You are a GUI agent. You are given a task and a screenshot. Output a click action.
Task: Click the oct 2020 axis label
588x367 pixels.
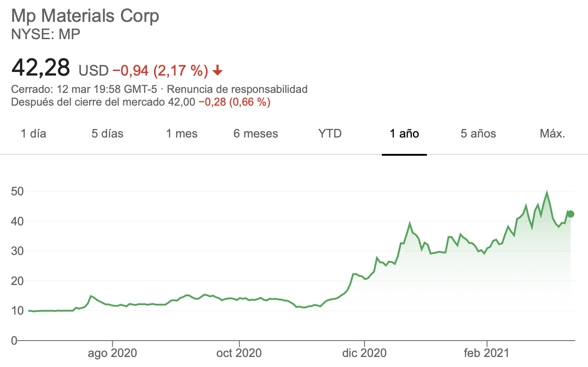[x=239, y=353]
